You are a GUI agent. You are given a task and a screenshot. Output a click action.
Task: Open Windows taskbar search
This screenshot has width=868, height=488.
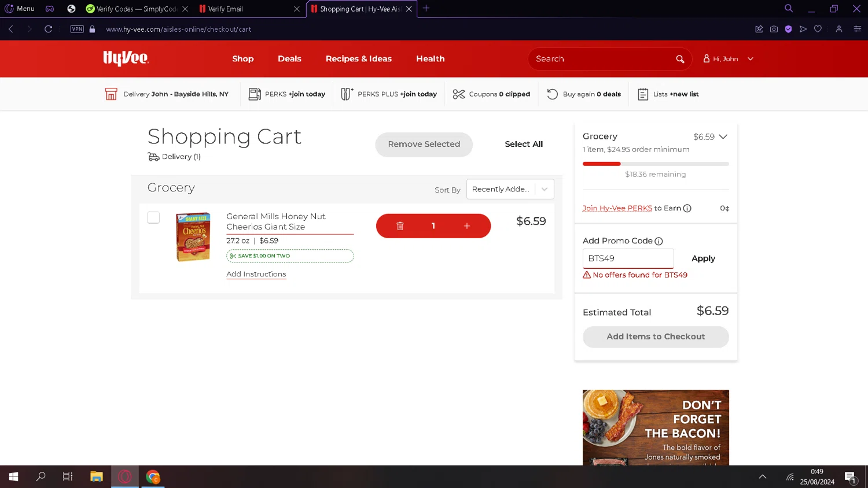[x=41, y=477]
